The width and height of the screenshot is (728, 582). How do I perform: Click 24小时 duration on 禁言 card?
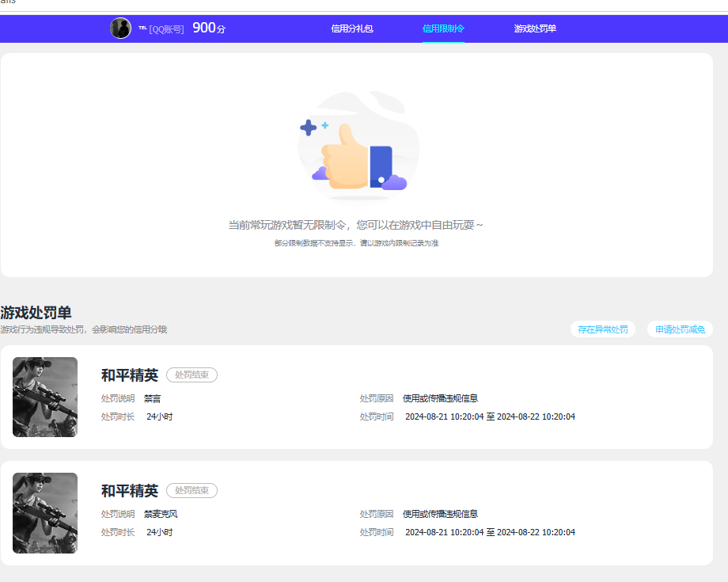click(160, 417)
